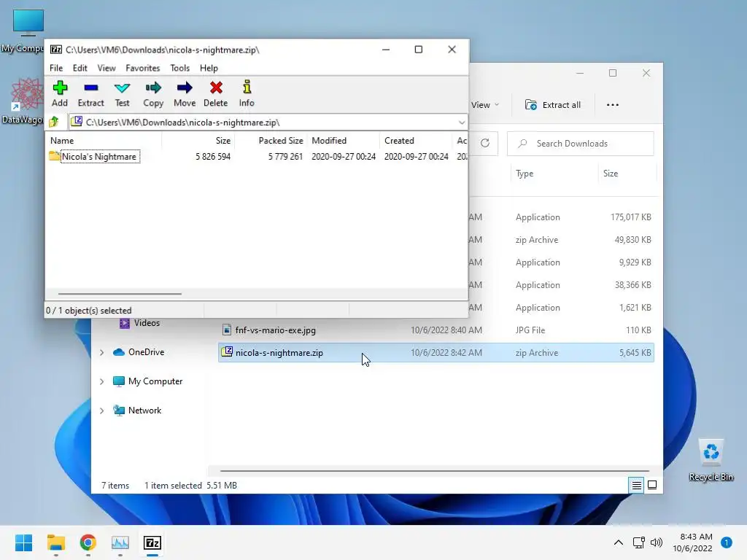Run the Test tool in 7-Zip
Viewport: 747px width, 560px height.
[x=122, y=93]
